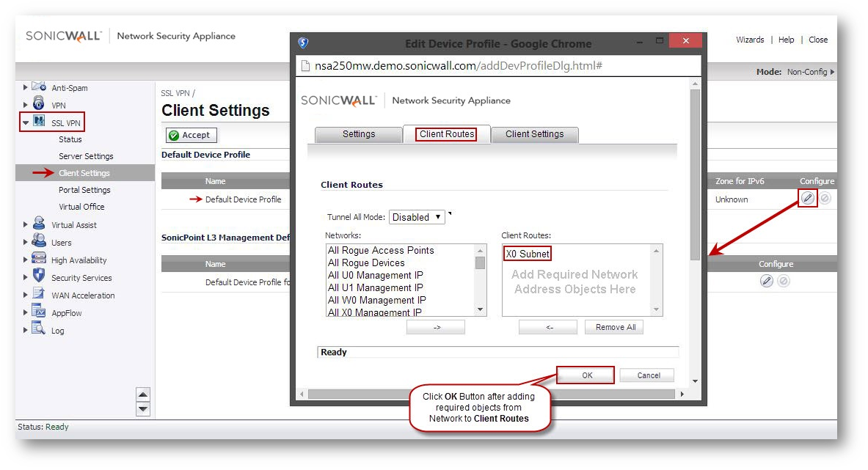Screen dimensions: 868x470
Task: Open Portal Settings under SSL VPN
Action: tap(84, 190)
